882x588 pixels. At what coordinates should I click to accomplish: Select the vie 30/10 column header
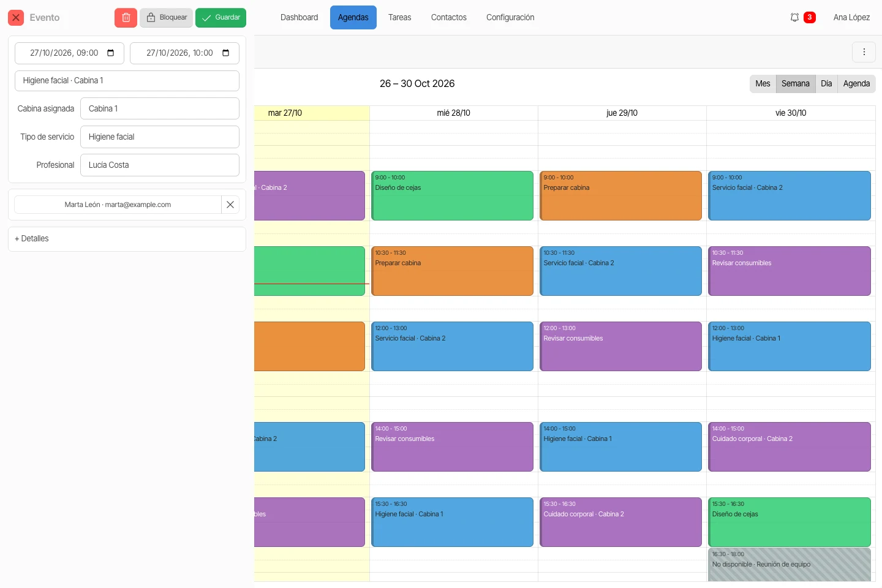pyautogui.click(x=791, y=113)
